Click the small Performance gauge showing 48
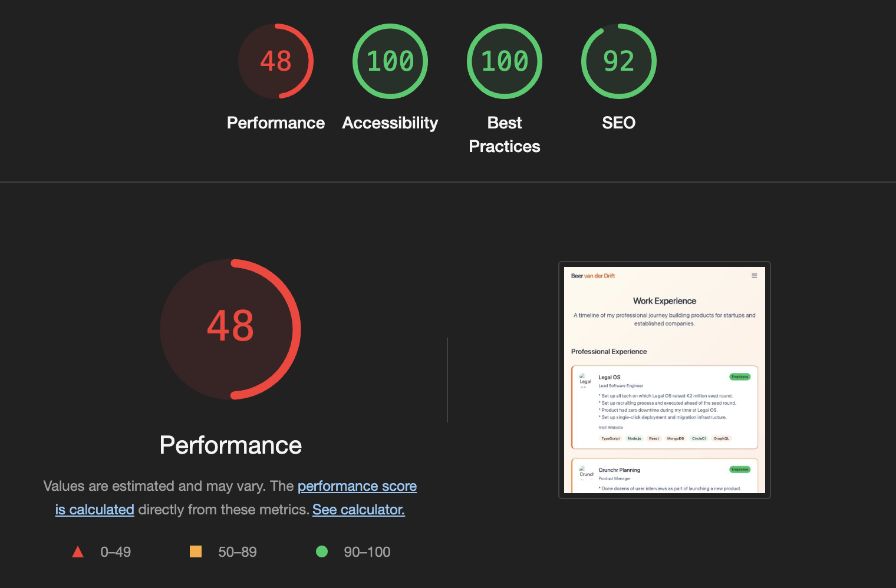 pyautogui.click(x=275, y=61)
